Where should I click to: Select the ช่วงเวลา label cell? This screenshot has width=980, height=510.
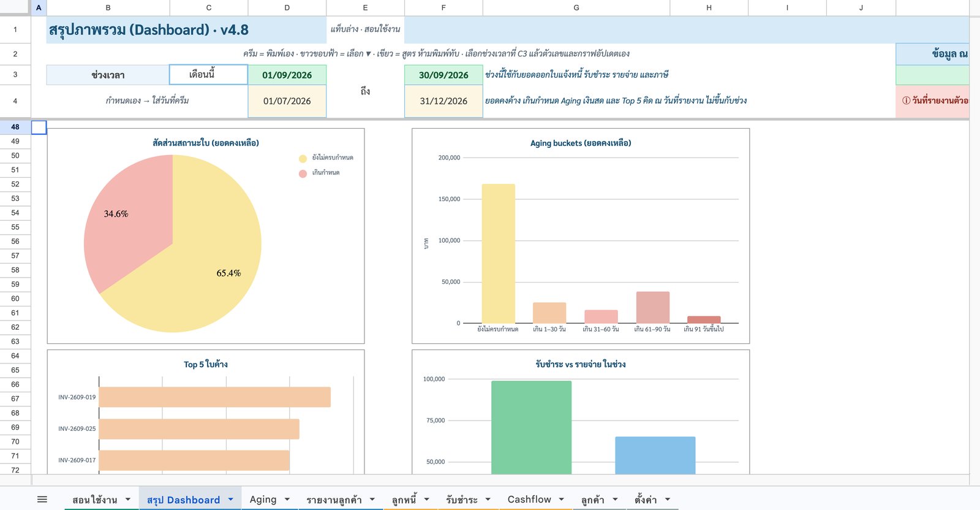click(x=108, y=75)
